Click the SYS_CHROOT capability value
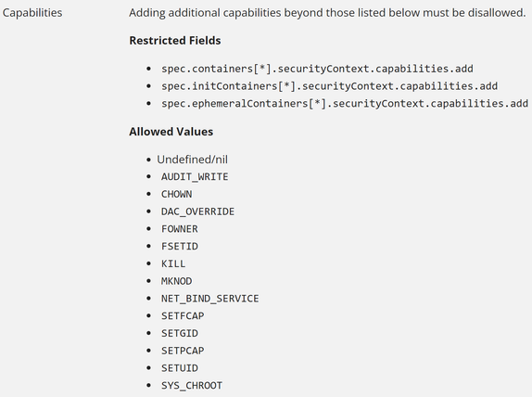This screenshot has height=397, width=532. (x=192, y=386)
